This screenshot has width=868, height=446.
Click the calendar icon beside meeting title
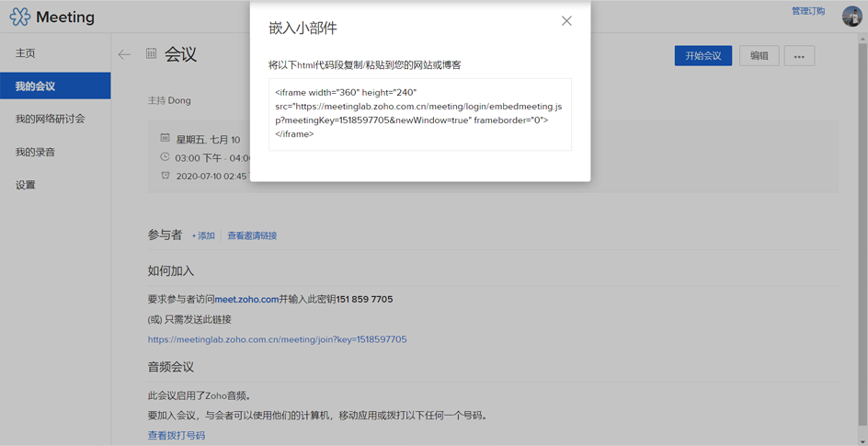(x=151, y=54)
